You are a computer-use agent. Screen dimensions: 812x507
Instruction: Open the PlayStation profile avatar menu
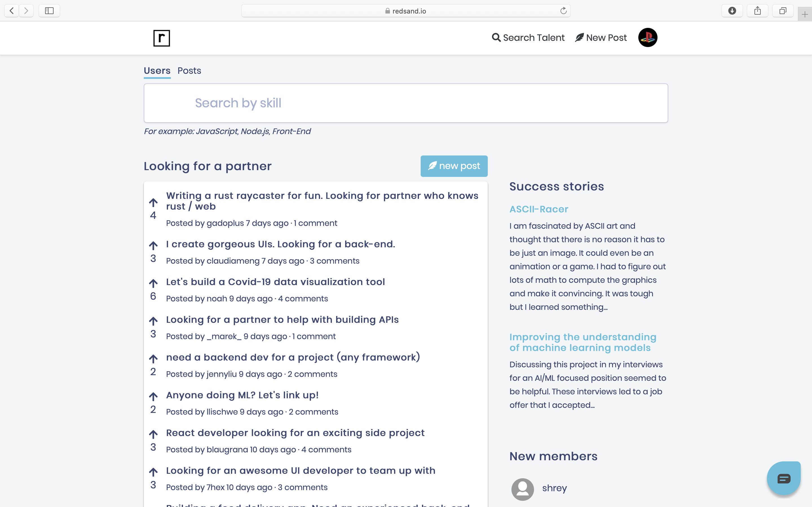647,37
